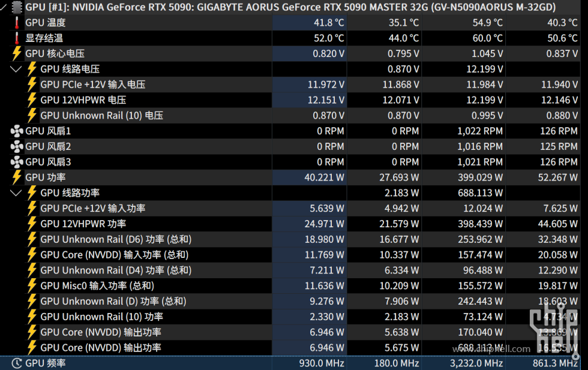Select the fan 2 average value 125 RPM
The image size is (588, 370).
click(559, 146)
